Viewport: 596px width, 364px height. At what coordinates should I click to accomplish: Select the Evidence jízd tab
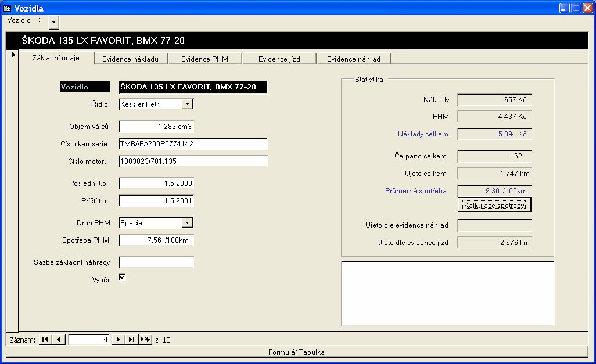[279, 59]
